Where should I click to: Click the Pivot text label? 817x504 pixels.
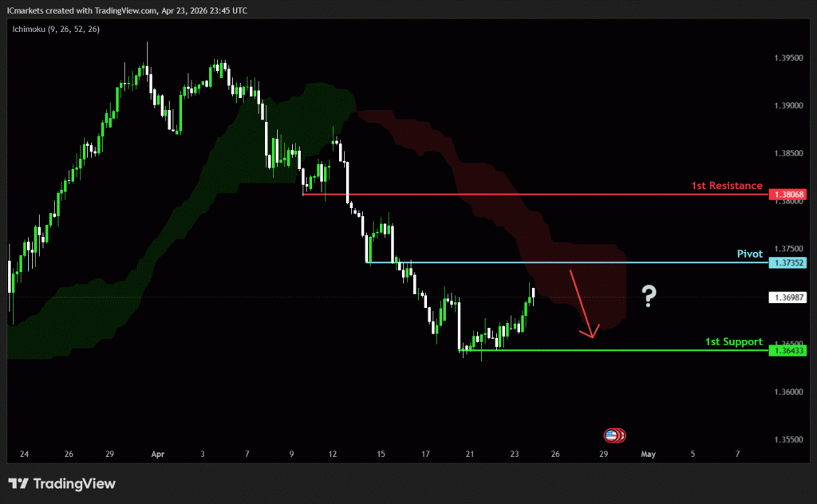pos(749,254)
